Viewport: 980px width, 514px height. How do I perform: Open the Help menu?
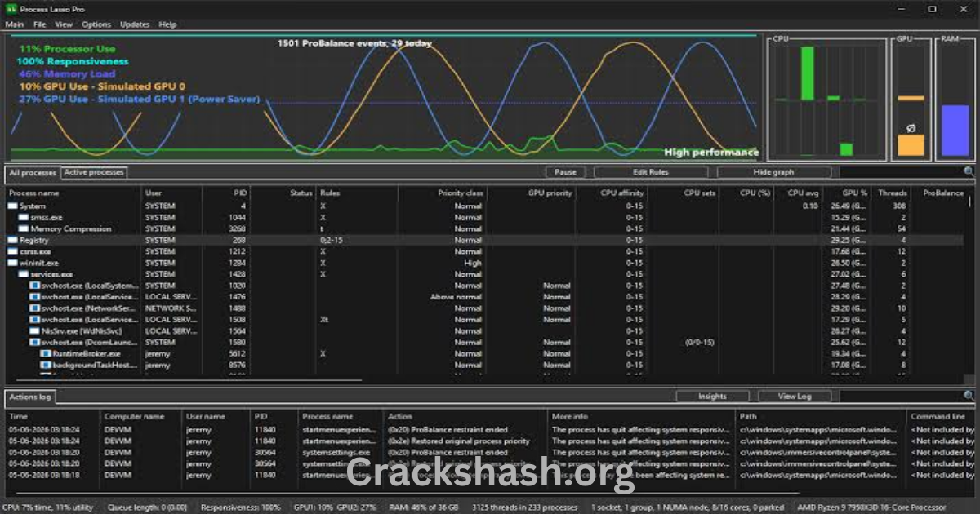pos(167,24)
